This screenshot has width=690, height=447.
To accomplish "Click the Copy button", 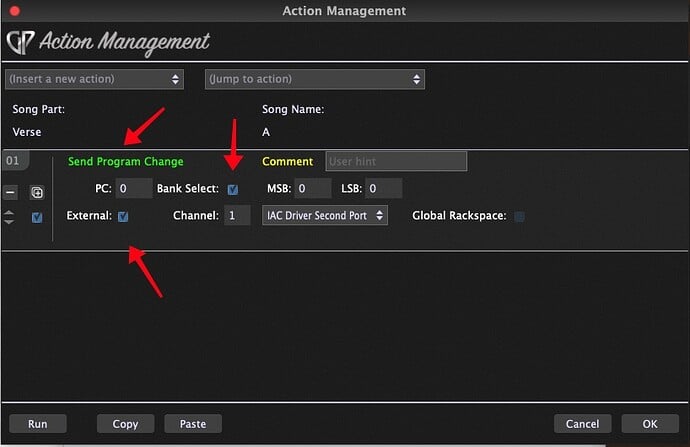I will point(125,424).
